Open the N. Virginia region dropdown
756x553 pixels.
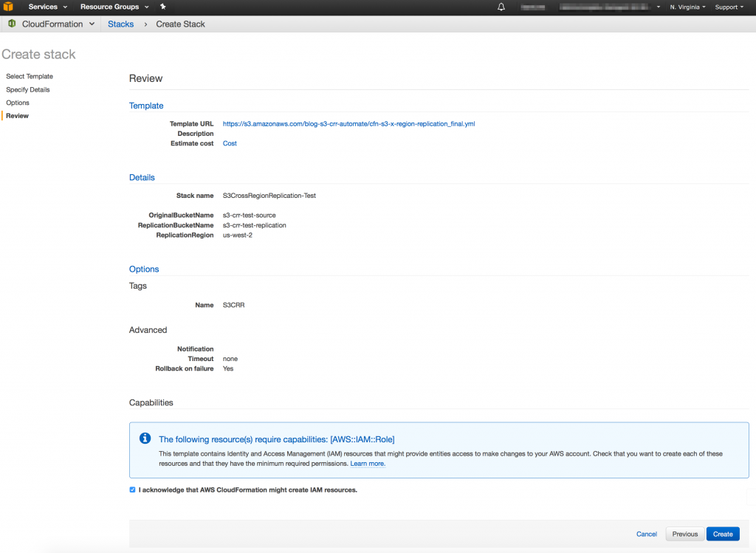[x=687, y=7]
